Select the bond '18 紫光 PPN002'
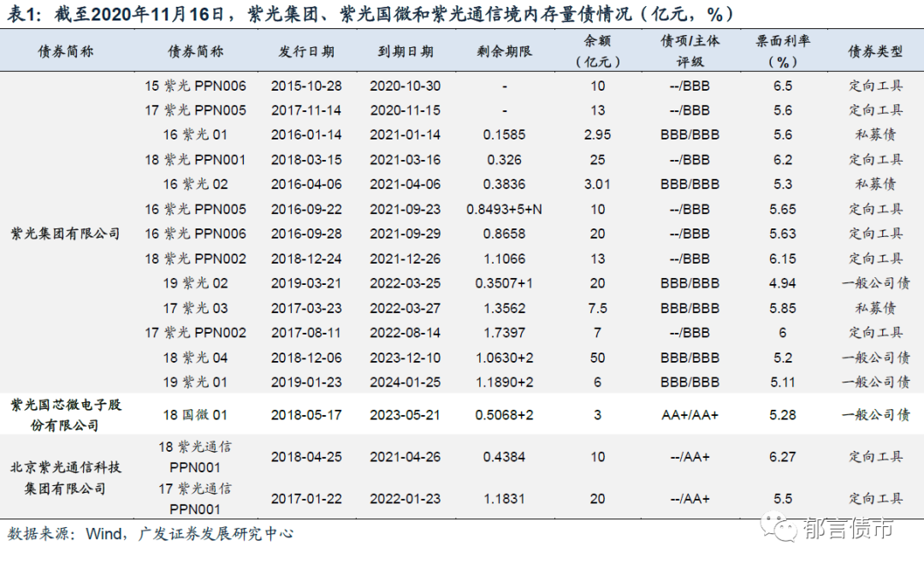924x569 pixels. coord(195,259)
